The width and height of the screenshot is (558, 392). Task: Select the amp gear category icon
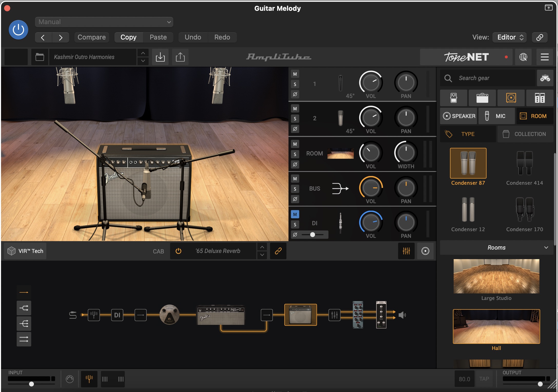482,98
